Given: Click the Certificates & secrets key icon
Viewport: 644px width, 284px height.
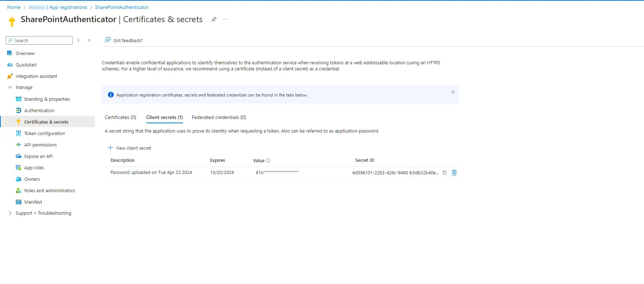Looking at the screenshot, I should 19,122.
